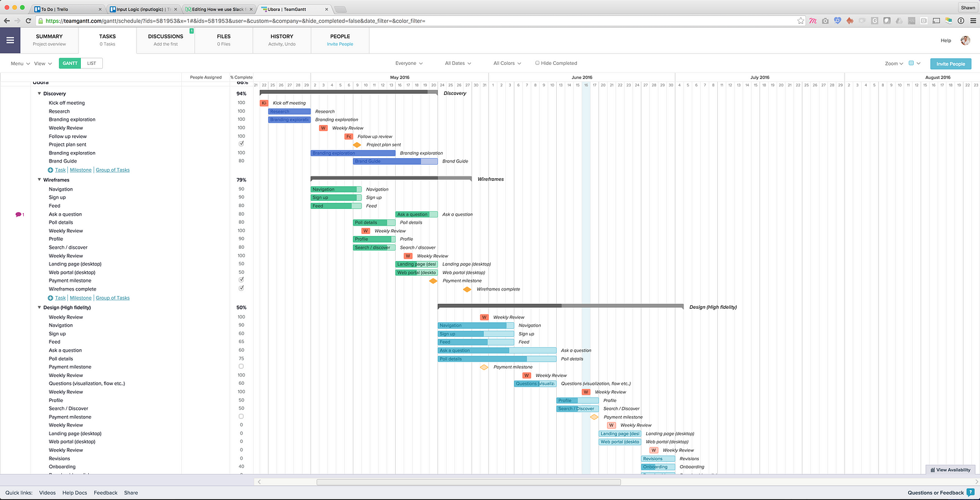
Task: Toggle the Hide Completed checkbox
Action: [537, 63]
